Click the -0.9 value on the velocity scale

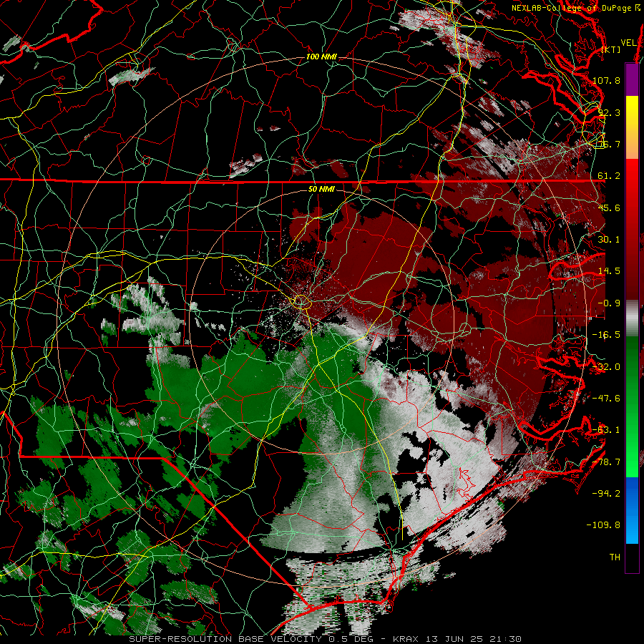(609, 303)
